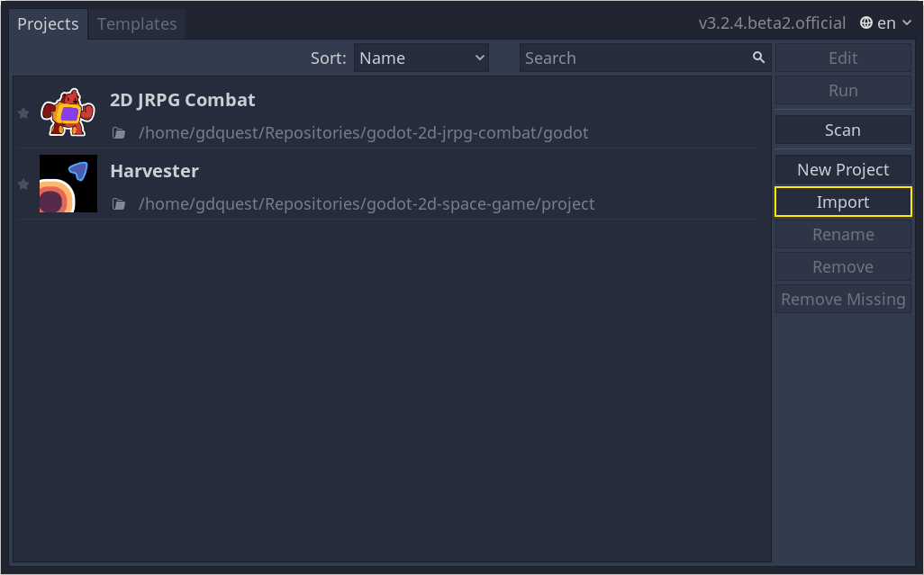Screen dimensions: 924x575
Task: Select the Harvester project title
Action: (154, 171)
